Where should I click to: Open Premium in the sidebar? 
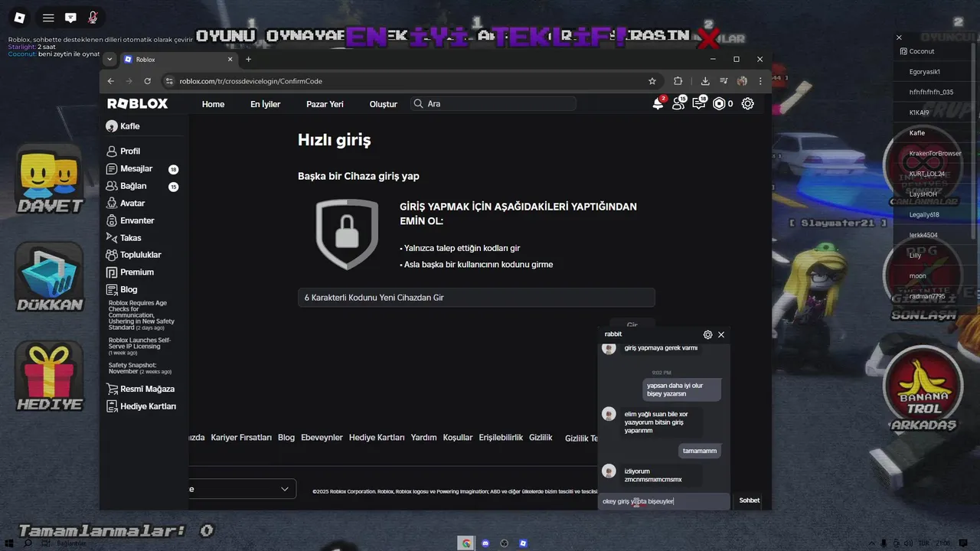pos(130,272)
